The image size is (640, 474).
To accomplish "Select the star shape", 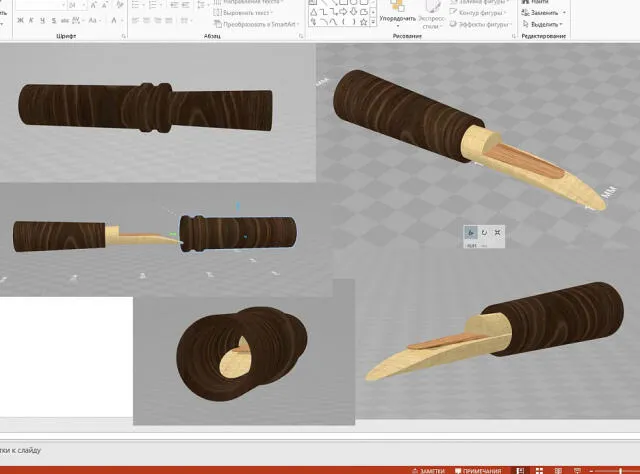I will (363, 22).
